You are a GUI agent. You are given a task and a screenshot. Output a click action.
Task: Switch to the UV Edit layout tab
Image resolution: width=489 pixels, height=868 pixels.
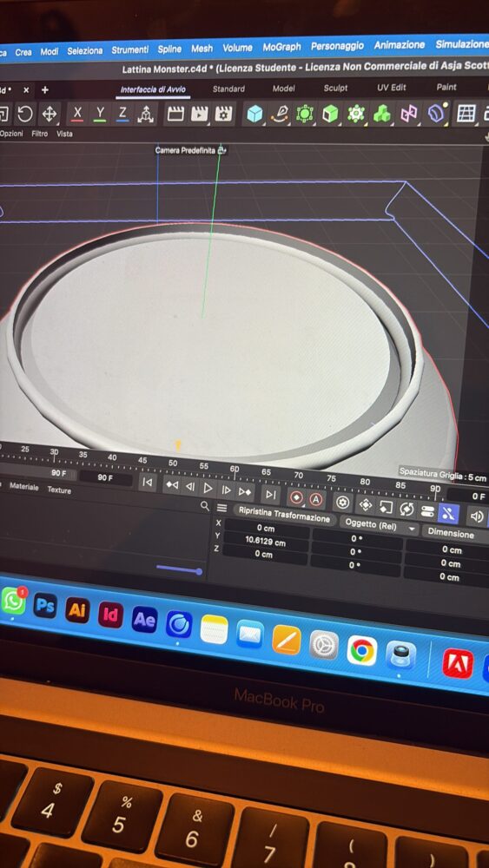pyautogui.click(x=392, y=87)
